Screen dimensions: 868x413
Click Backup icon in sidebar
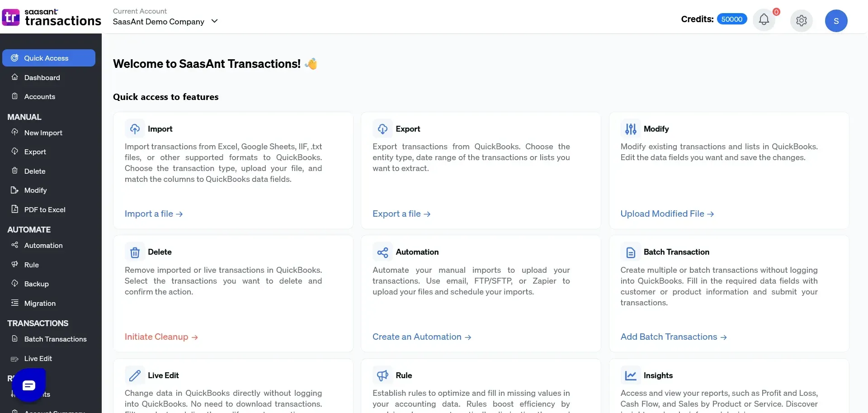coord(15,283)
